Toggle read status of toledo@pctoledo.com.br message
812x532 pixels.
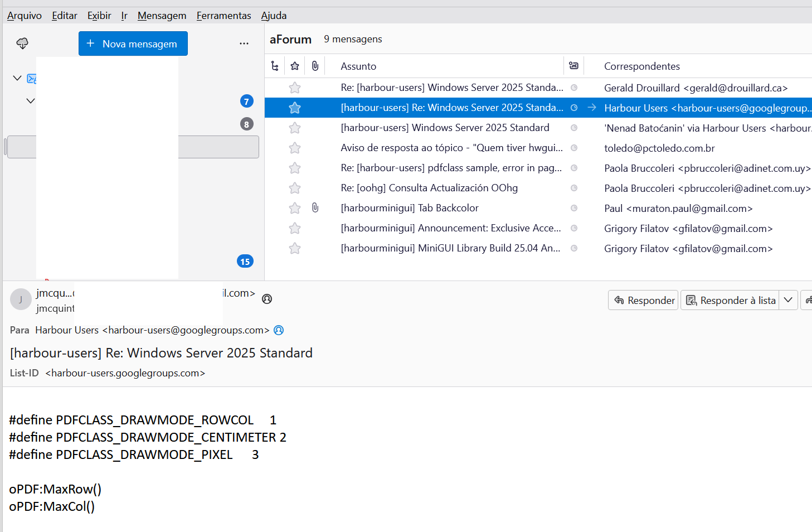[x=573, y=148]
